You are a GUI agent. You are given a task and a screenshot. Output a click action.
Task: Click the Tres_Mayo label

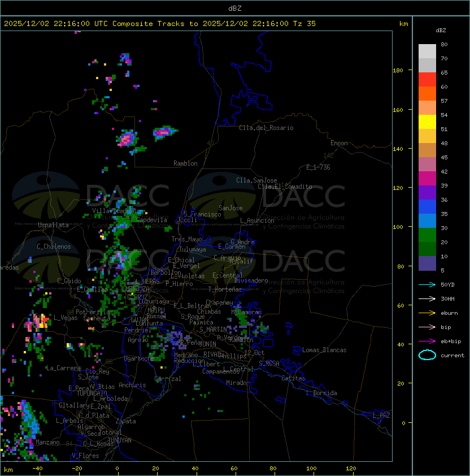(186, 239)
